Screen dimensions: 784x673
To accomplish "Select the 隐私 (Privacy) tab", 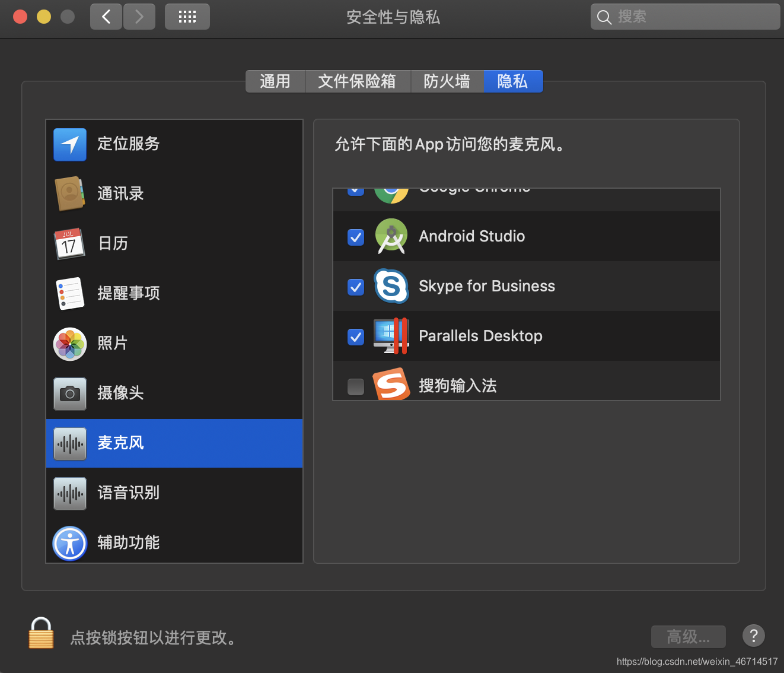I will [513, 81].
